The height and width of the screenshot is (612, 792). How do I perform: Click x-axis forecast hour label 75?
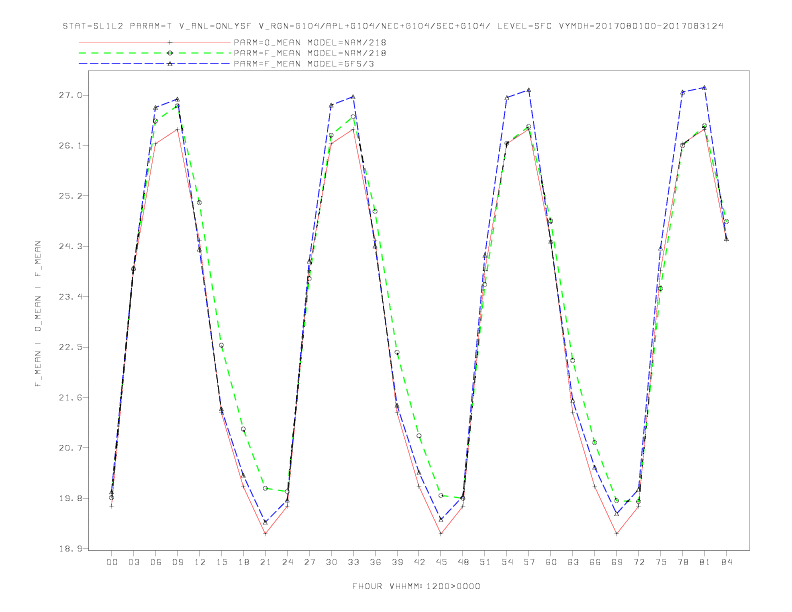click(661, 562)
